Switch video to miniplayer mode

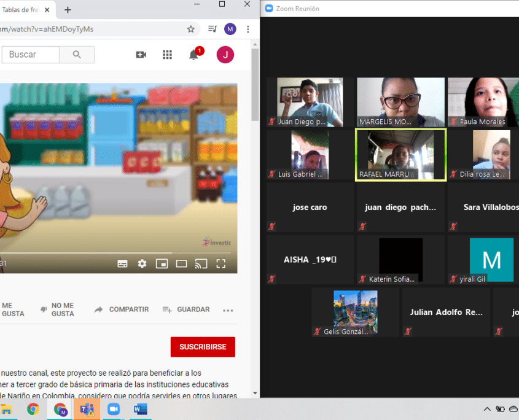(x=162, y=264)
